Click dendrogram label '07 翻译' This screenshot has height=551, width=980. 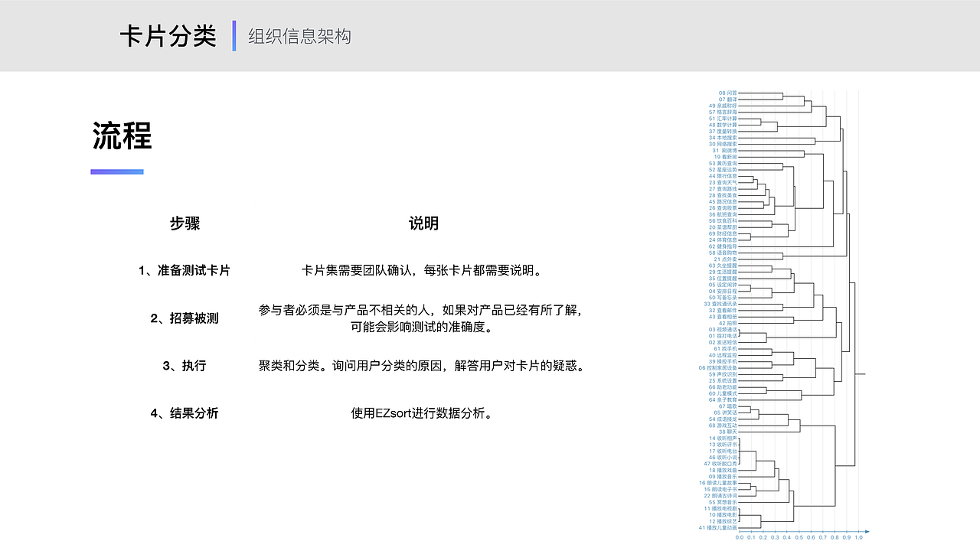pos(728,99)
